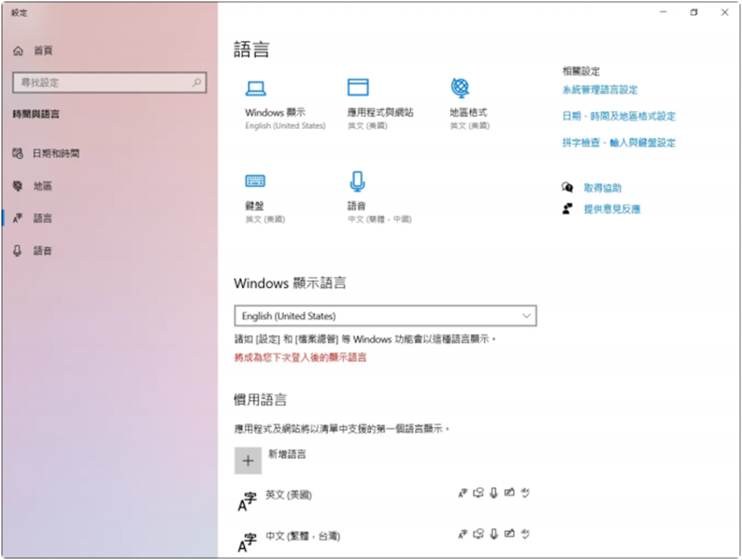
Task: Open the 應用程式與網站 window icon
Action: [358, 88]
